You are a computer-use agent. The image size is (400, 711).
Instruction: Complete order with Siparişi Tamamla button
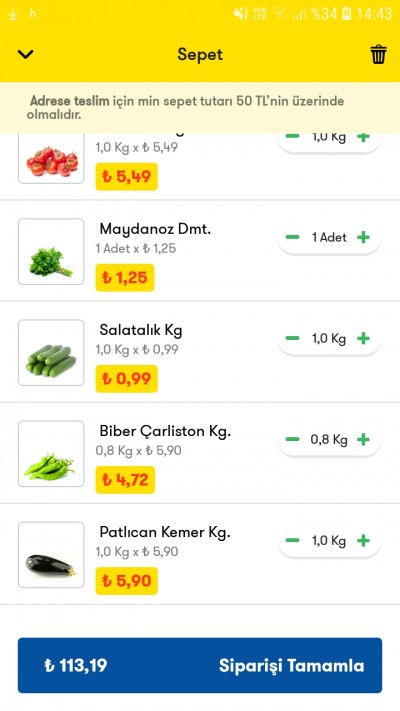[x=200, y=665]
